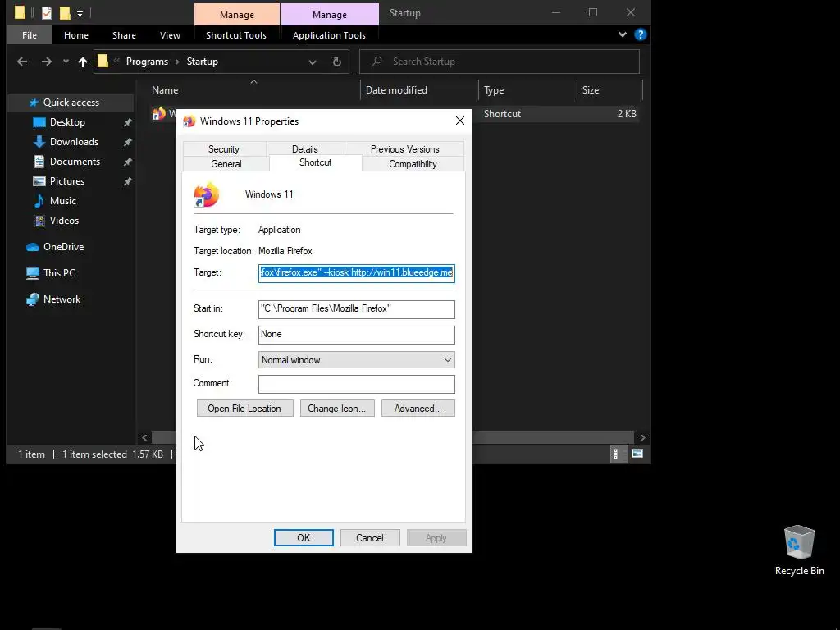Open the File menu in Explorer

[30, 35]
